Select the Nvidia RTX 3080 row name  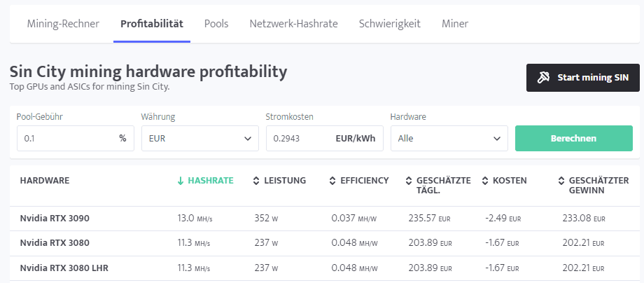coord(55,243)
